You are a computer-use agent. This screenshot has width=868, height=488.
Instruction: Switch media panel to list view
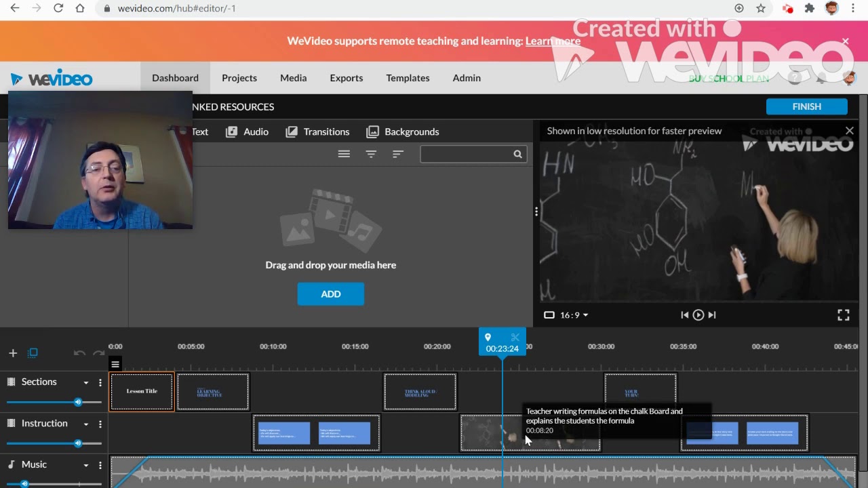point(344,154)
